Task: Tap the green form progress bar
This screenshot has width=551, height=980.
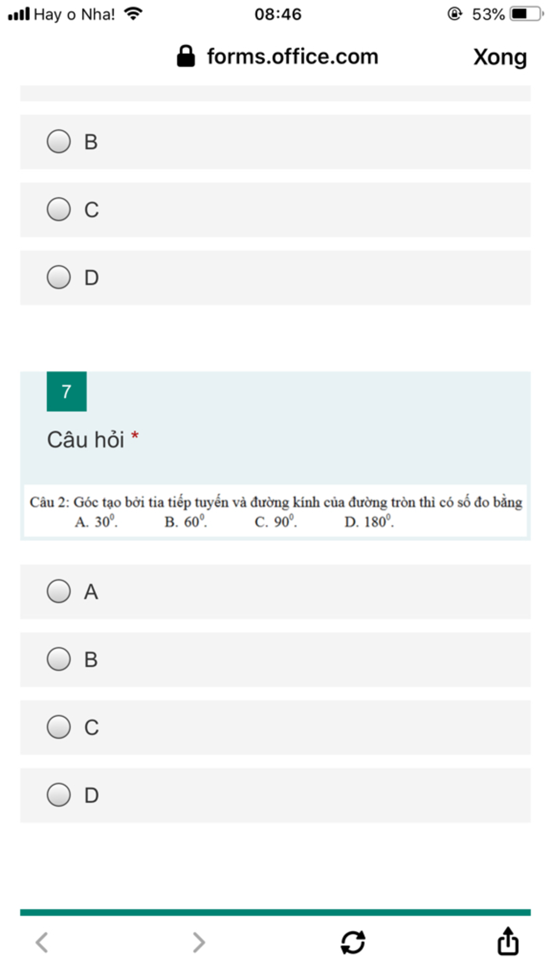Action: click(275, 912)
